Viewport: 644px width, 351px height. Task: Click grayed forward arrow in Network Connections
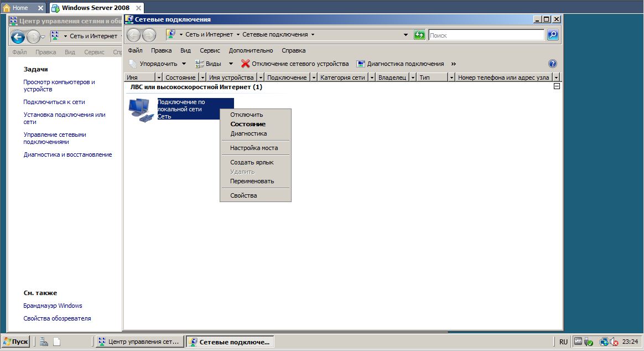point(149,35)
